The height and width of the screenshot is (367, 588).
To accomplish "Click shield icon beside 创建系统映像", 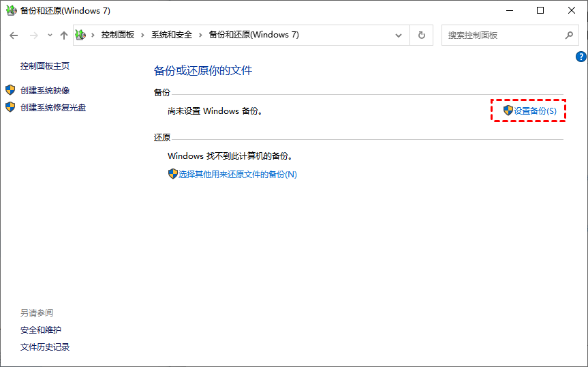I will tap(10, 90).
